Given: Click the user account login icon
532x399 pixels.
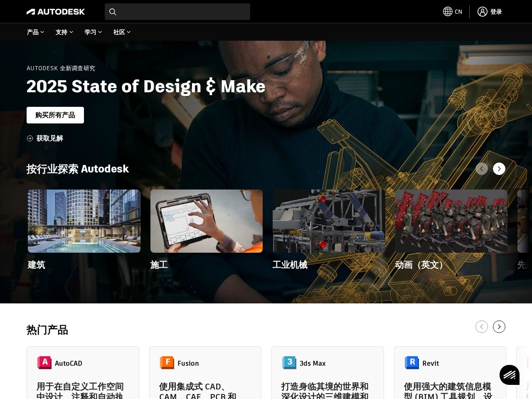Looking at the screenshot, I should [482, 12].
